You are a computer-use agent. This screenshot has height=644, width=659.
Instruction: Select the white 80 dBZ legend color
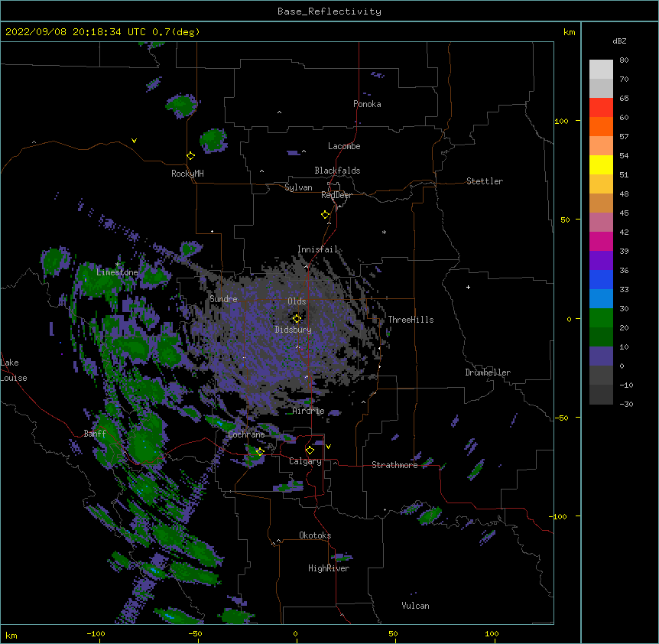tap(601, 70)
